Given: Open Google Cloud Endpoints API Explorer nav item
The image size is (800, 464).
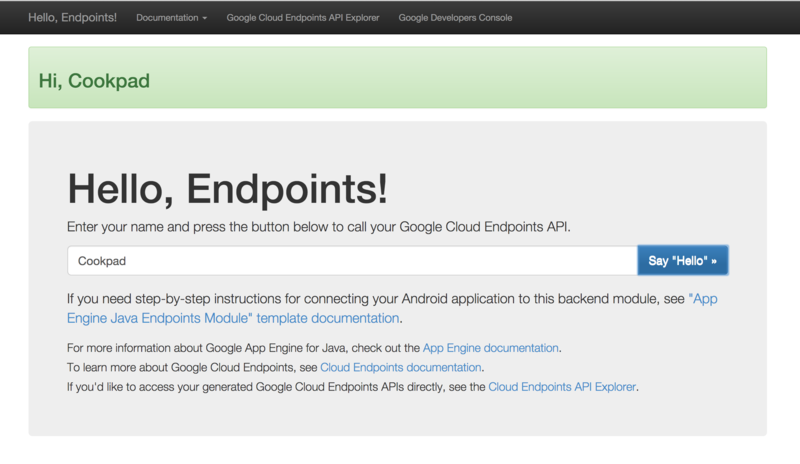Looking at the screenshot, I should [303, 18].
